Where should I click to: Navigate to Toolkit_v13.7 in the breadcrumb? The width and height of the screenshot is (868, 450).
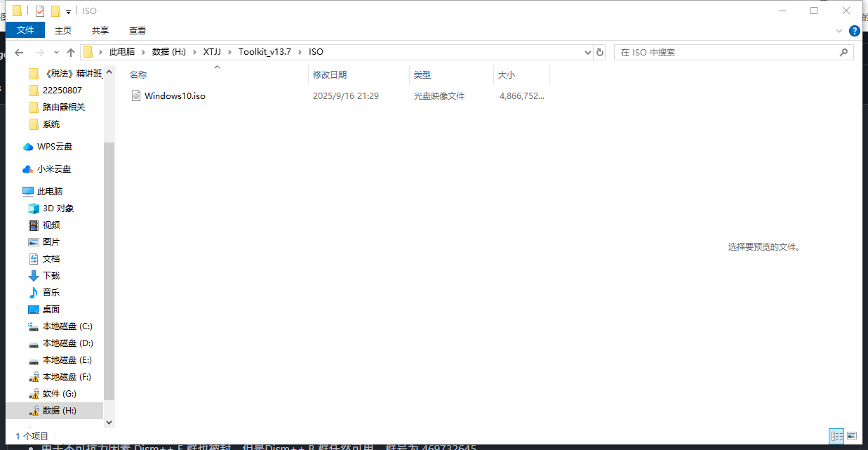coord(264,52)
